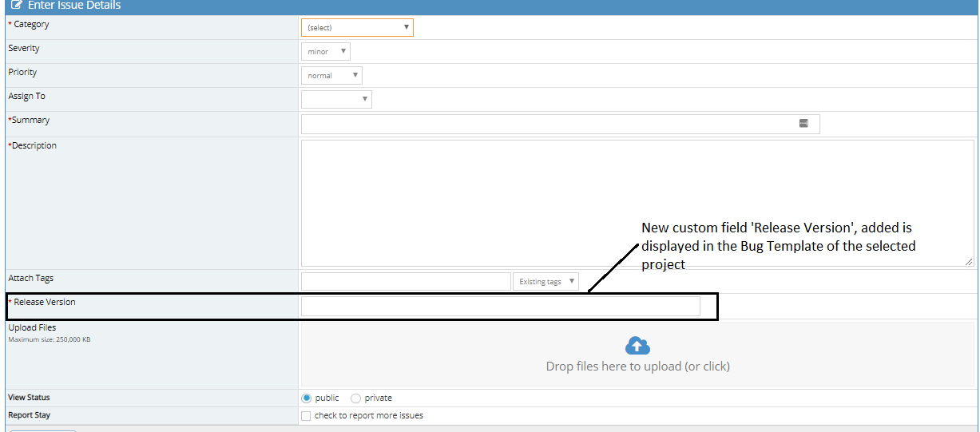Click Drop files here to upload text
The height and width of the screenshot is (432, 980).
(x=637, y=367)
